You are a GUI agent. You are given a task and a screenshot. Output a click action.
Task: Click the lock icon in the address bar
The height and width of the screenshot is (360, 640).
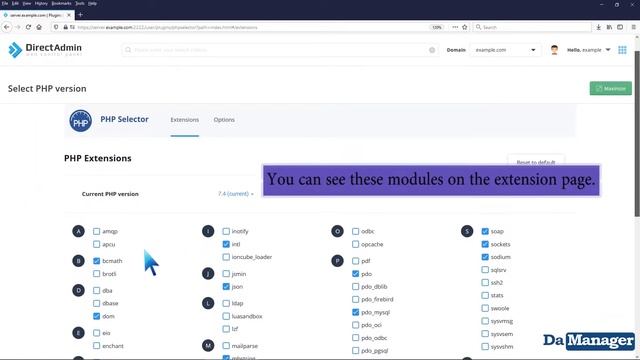pyautogui.click(x=65, y=27)
